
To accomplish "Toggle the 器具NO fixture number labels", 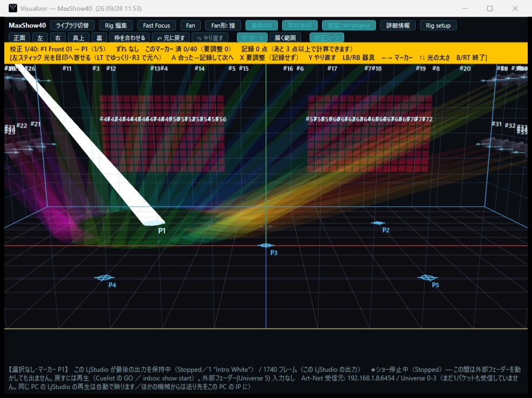I will pyautogui.click(x=262, y=25).
